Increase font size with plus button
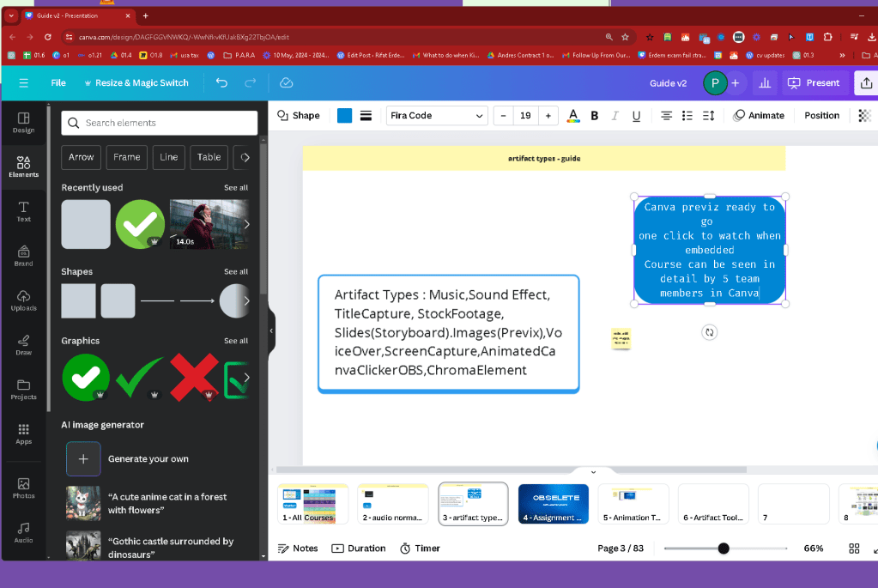 548,115
